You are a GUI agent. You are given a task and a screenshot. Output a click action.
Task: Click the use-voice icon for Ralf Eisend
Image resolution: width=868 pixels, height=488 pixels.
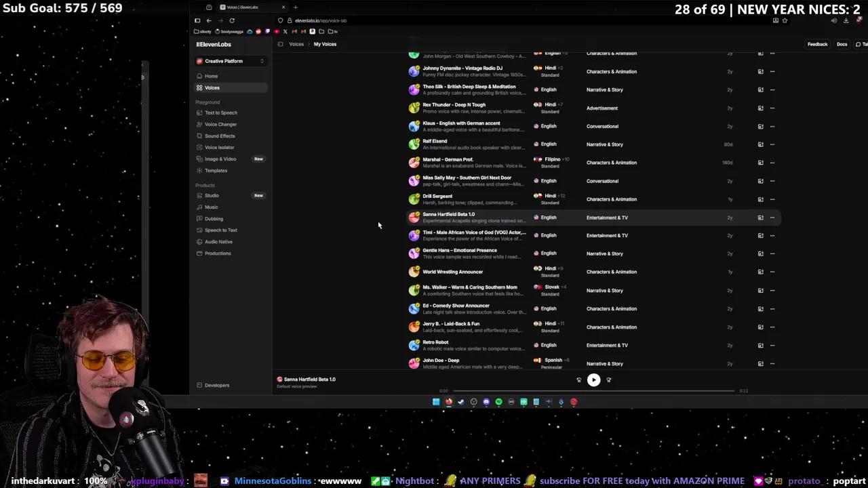click(x=760, y=144)
